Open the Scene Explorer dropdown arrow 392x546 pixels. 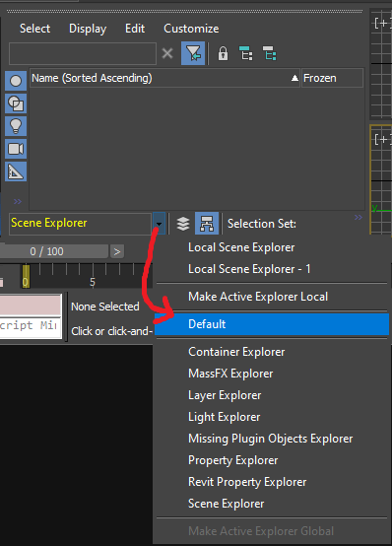pyautogui.click(x=159, y=224)
